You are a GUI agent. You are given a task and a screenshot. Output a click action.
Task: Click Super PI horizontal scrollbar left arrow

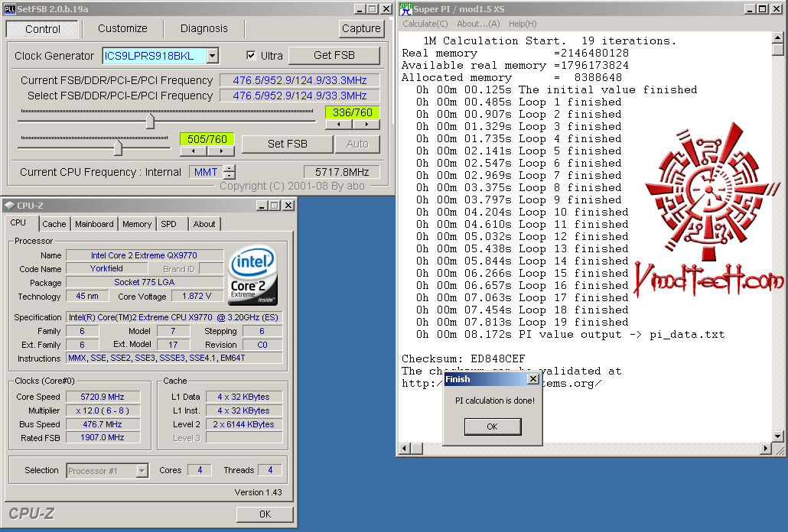(405, 448)
